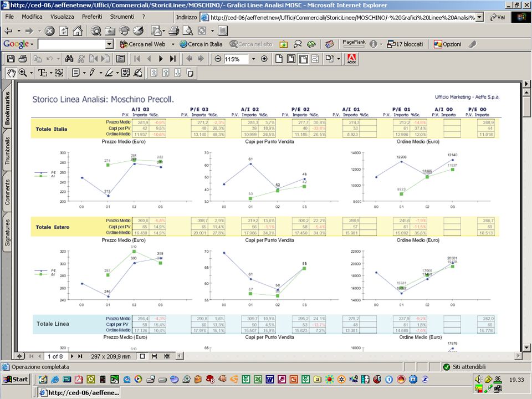Click the Adobe logo icon
The image size is (532, 399).
[x=352, y=59]
